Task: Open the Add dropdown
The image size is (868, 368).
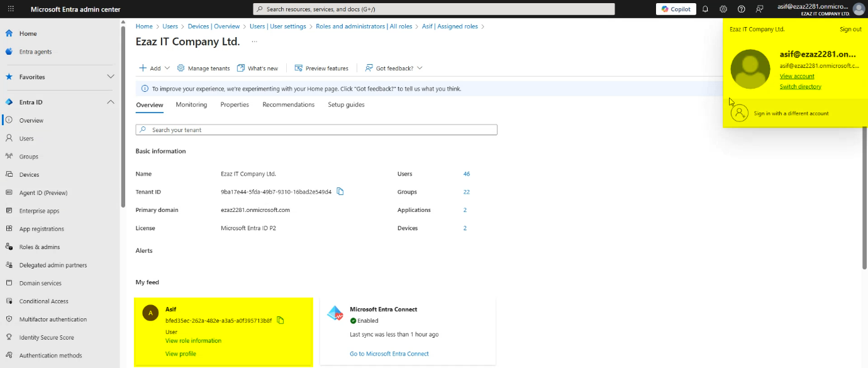Action: [154, 68]
